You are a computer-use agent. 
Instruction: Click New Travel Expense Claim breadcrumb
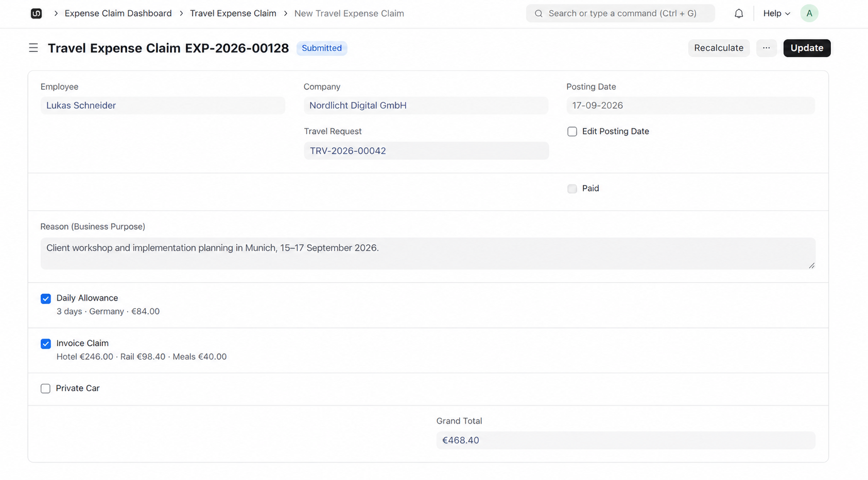tap(349, 13)
